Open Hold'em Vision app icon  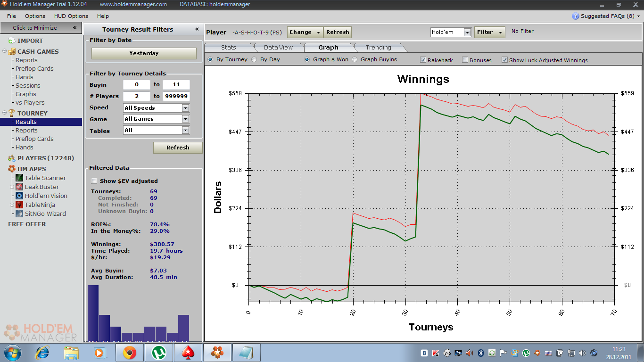tap(19, 196)
